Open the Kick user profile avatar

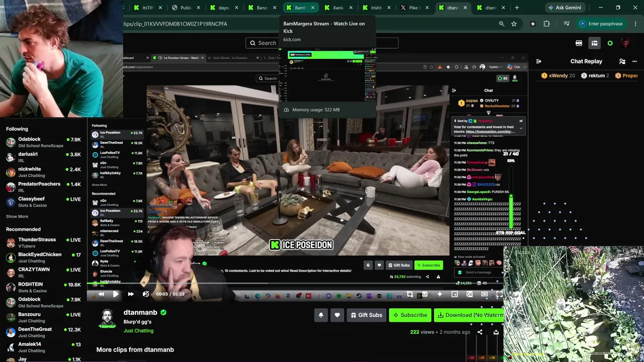click(625, 43)
